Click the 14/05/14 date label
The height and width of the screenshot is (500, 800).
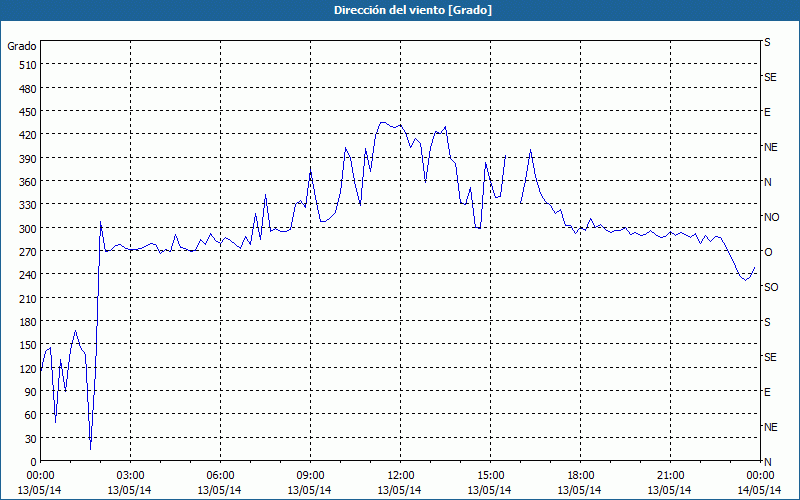click(x=760, y=490)
